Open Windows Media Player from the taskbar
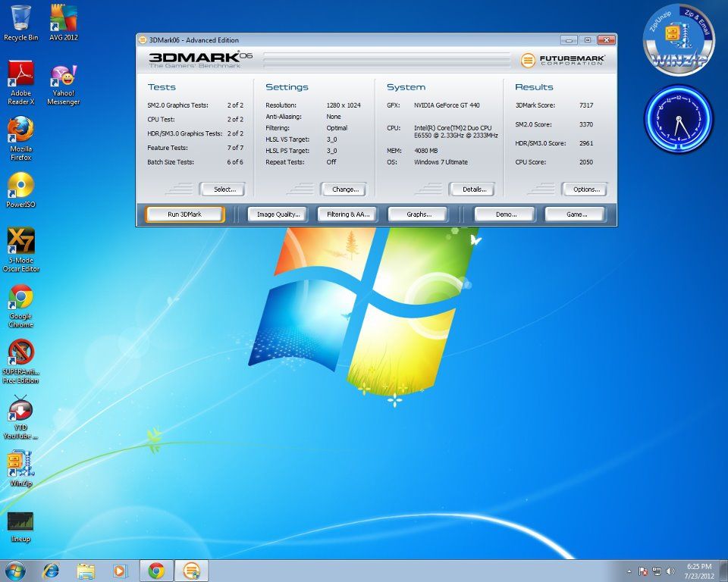The width and height of the screenshot is (728, 582). (x=120, y=571)
